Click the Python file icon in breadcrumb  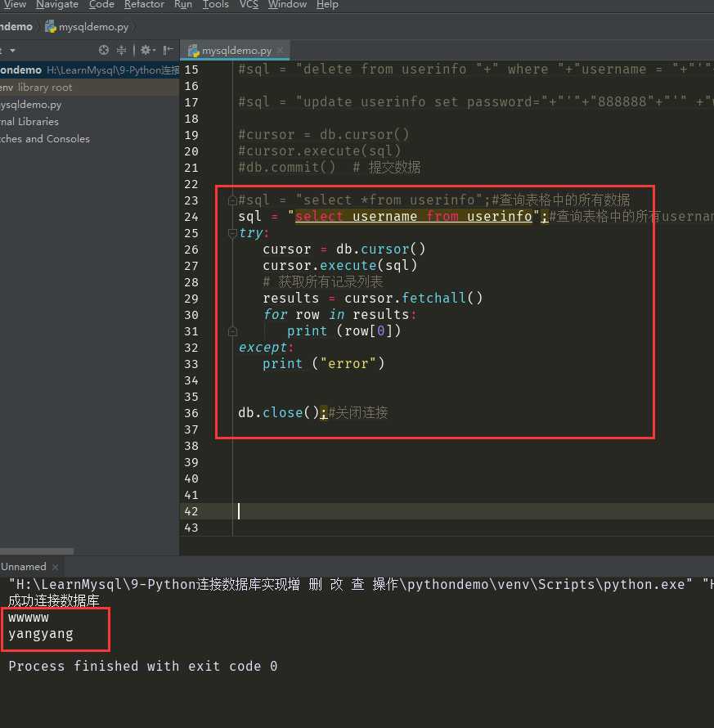[x=50, y=27]
